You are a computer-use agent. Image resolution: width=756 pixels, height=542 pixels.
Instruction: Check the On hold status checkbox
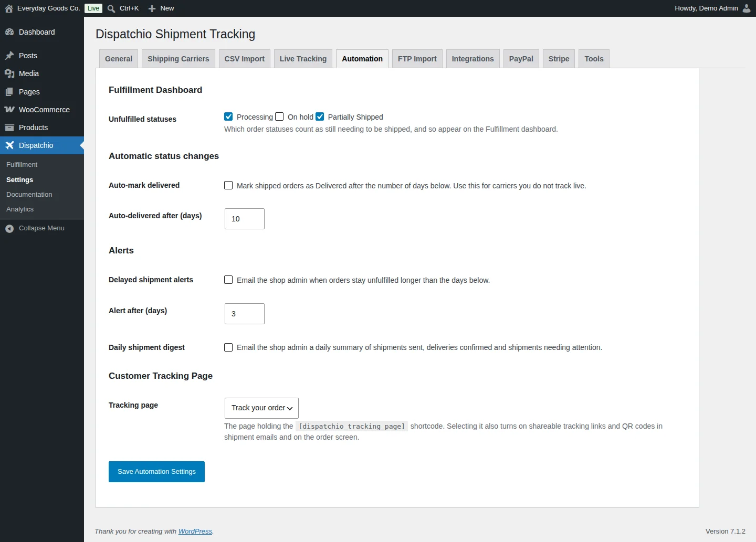(x=279, y=116)
